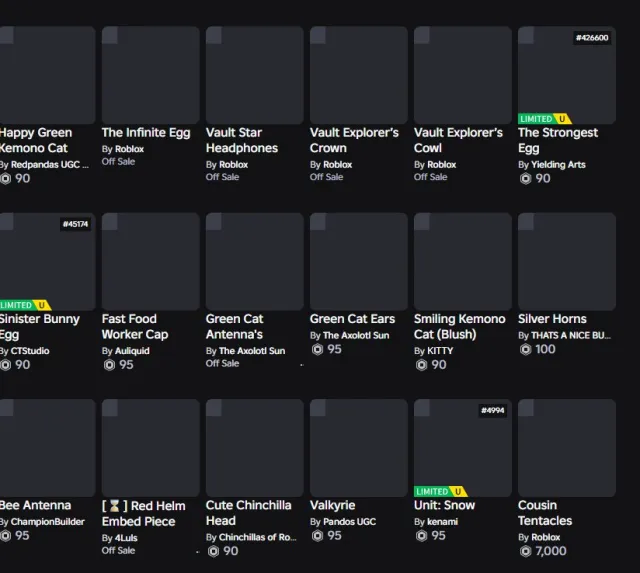The image size is (640, 573).
Task: Click Bee Antenna item thumbnail
Action: pos(48,448)
